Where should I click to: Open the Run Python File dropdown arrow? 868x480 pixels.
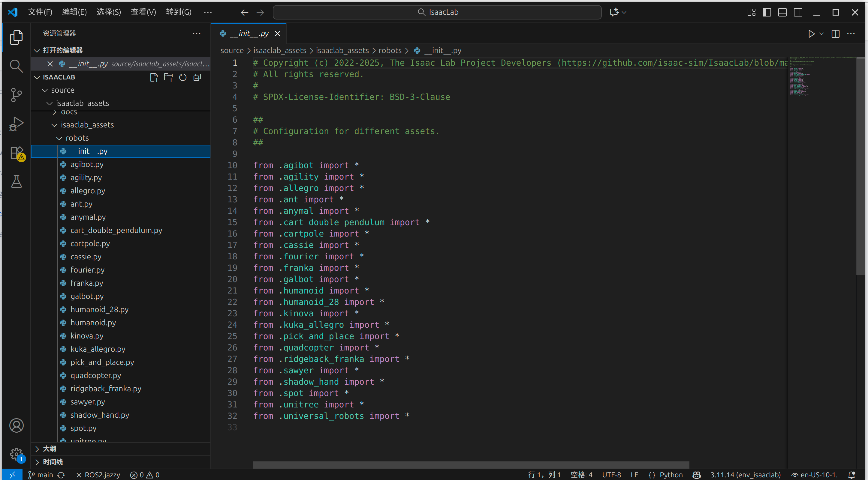point(821,34)
